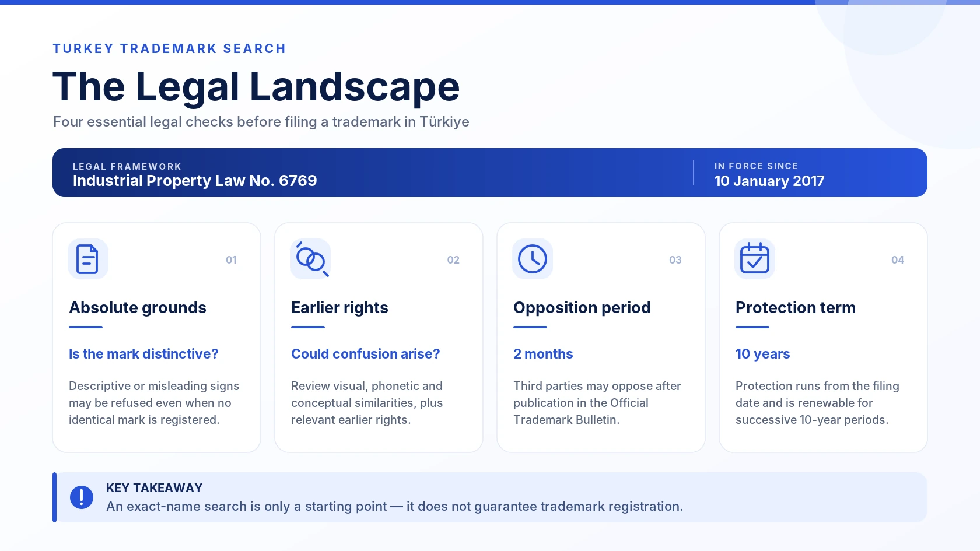The height and width of the screenshot is (551, 980).
Task: Click the 'An exact-name search is only...' sentence
Action: [x=395, y=507]
